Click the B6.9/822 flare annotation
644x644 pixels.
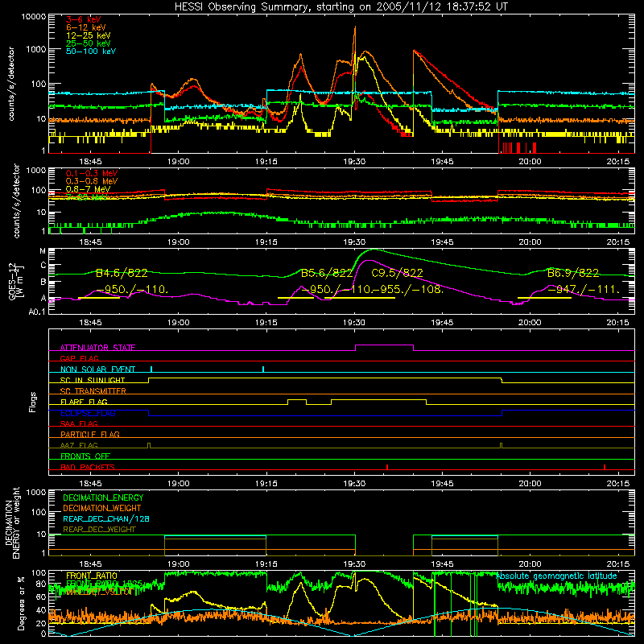573,273
